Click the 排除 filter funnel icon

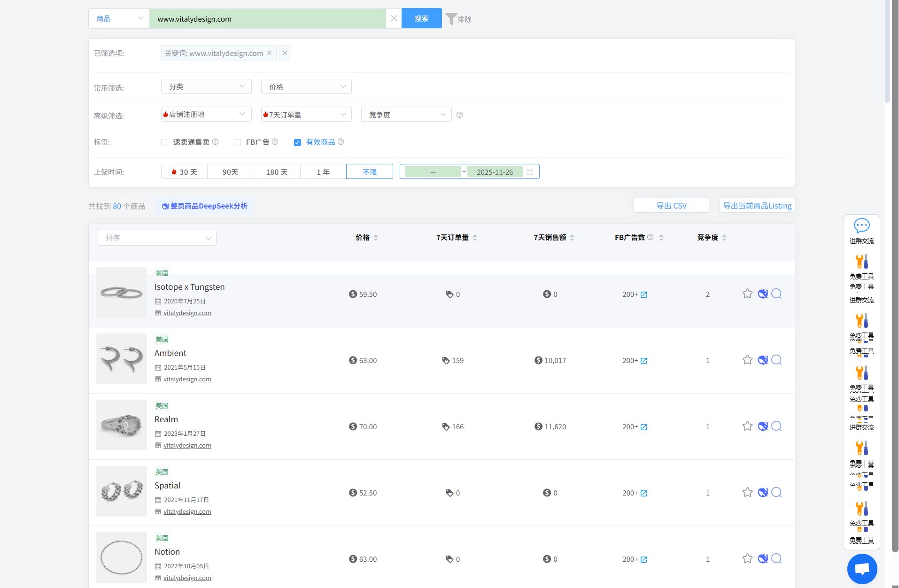point(451,19)
